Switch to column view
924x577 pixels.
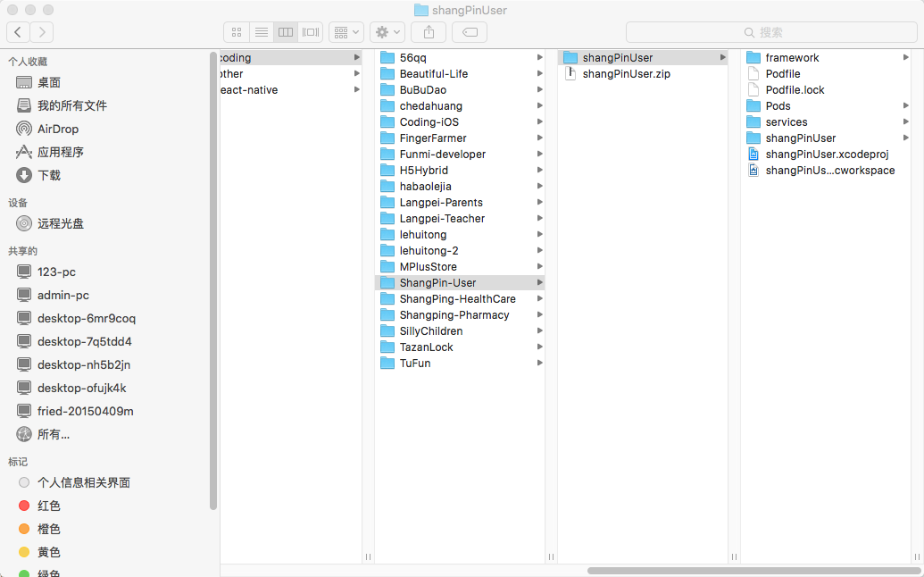pyautogui.click(x=286, y=32)
